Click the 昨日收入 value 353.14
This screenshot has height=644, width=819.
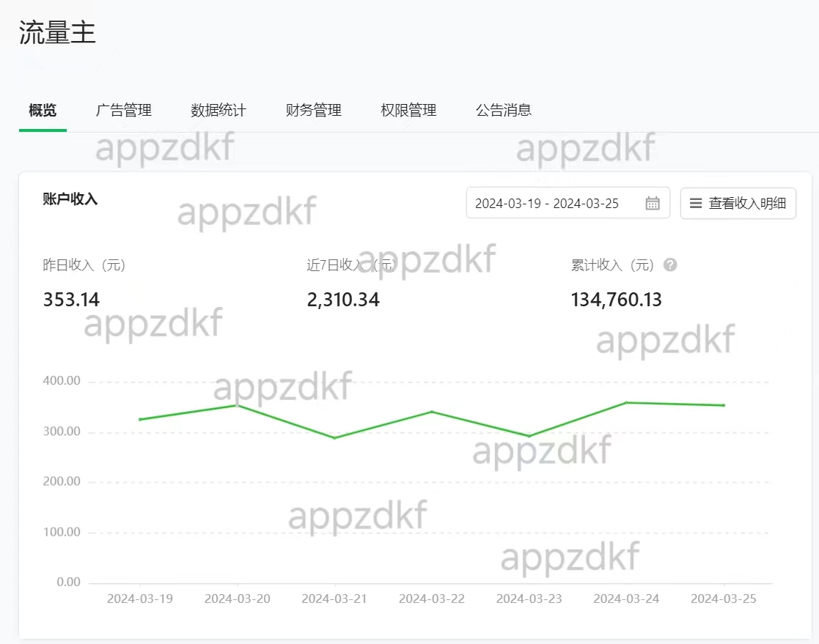71,300
